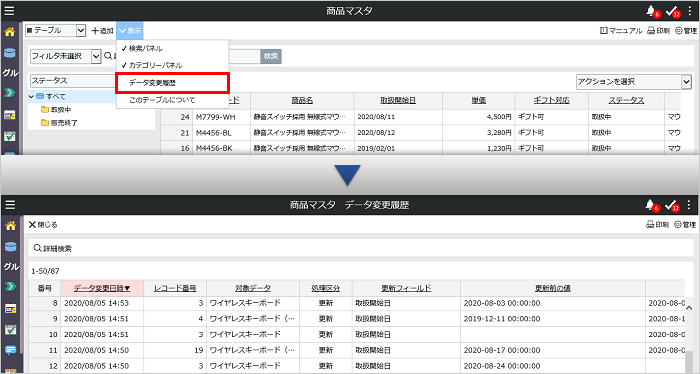Sort by 更新前の値 column header

553,288
